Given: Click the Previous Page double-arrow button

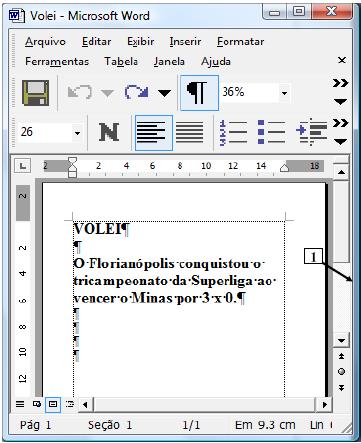Looking at the screenshot, I should pos(341,356).
